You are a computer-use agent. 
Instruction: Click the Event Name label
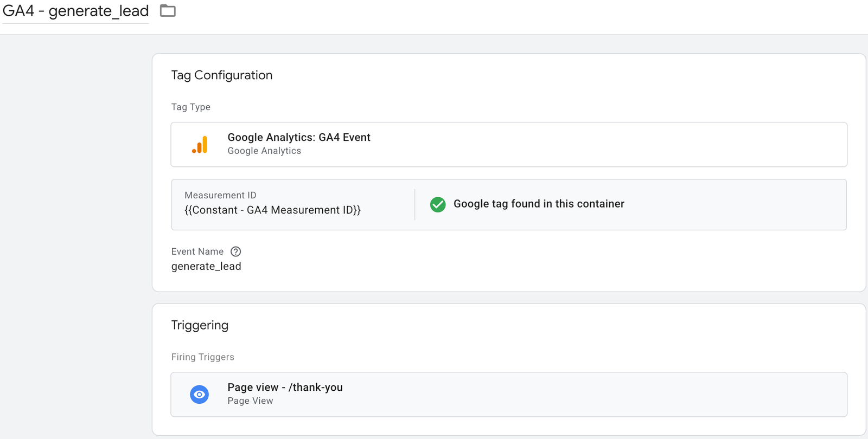[x=197, y=251]
